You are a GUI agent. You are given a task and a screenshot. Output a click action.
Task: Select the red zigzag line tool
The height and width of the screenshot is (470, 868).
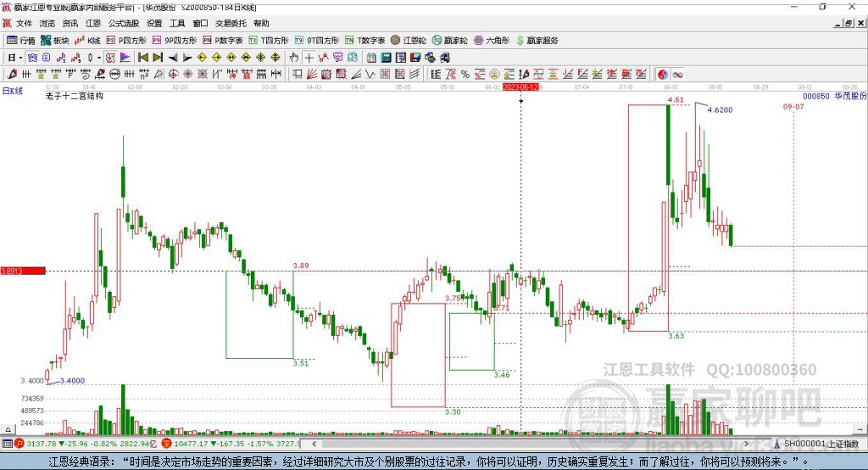[324, 58]
